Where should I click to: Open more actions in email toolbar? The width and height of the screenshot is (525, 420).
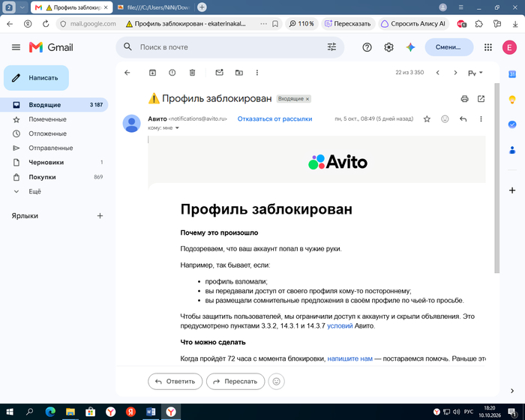(256, 73)
